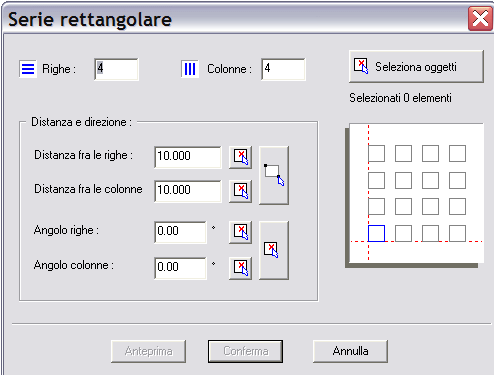Close the Serie rettangolare dialog

pyautogui.click(x=480, y=19)
